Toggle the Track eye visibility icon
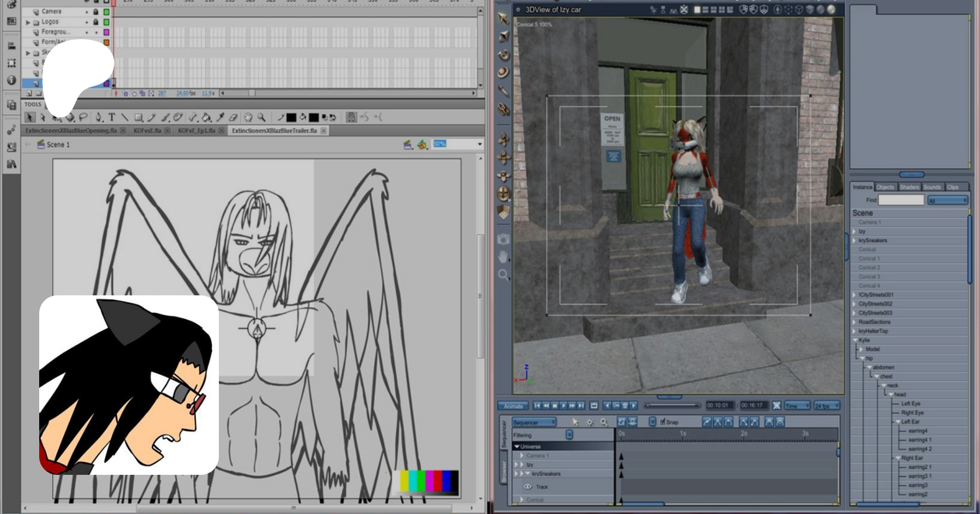This screenshot has height=514, width=980. point(527,487)
